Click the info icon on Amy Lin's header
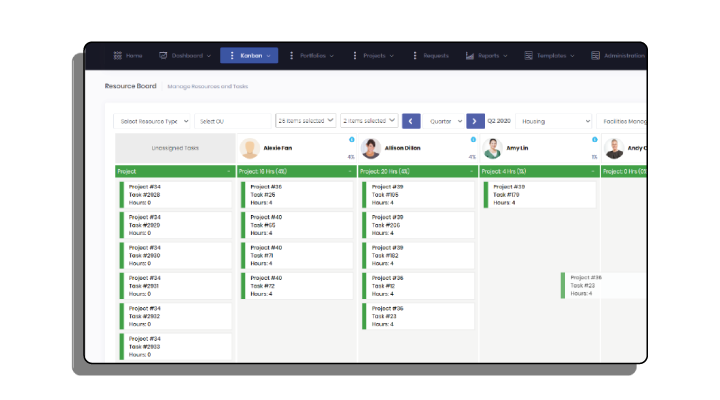Screen dimensions: 720x400 click(x=595, y=139)
